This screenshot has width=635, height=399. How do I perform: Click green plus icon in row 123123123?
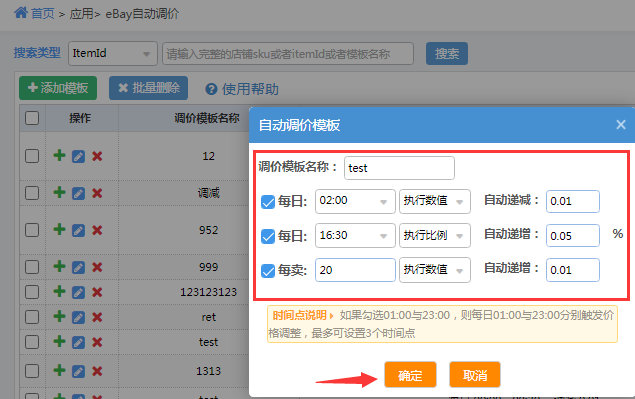tap(60, 291)
